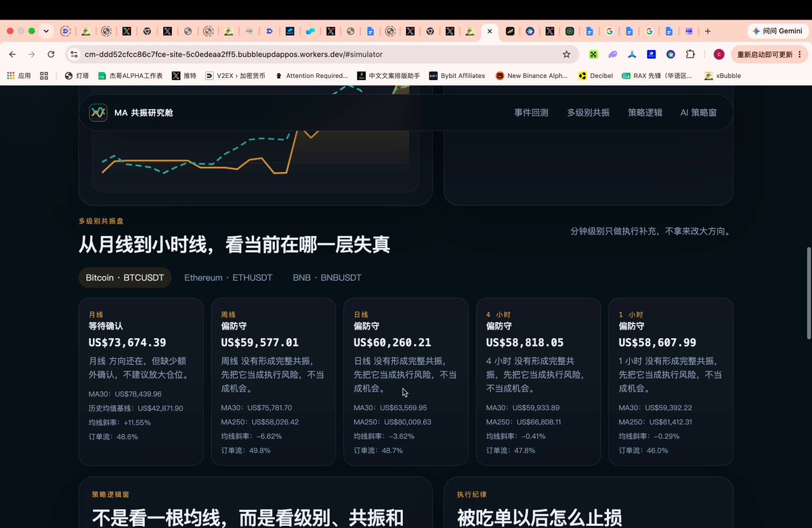Open the New Binance Alph... bookmark
This screenshot has width=812, height=528.
[532, 76]
